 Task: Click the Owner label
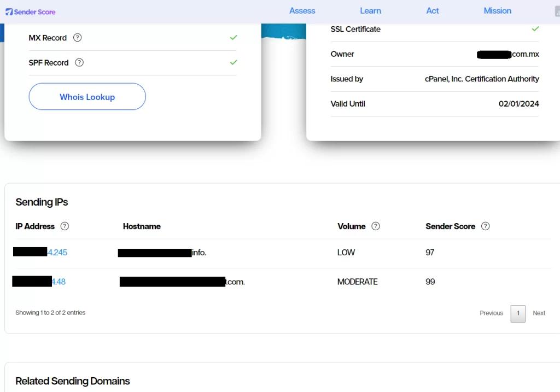coord(342,54)
